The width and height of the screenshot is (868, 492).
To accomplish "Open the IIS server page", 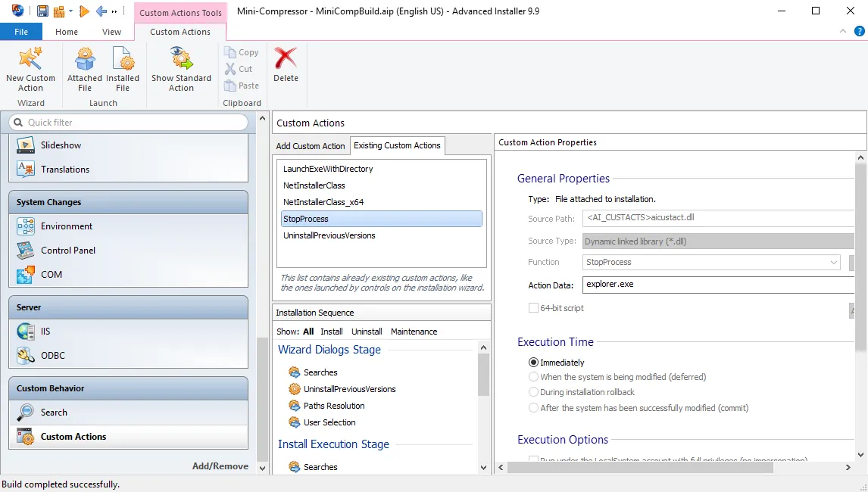I will [x=129, y=332].
